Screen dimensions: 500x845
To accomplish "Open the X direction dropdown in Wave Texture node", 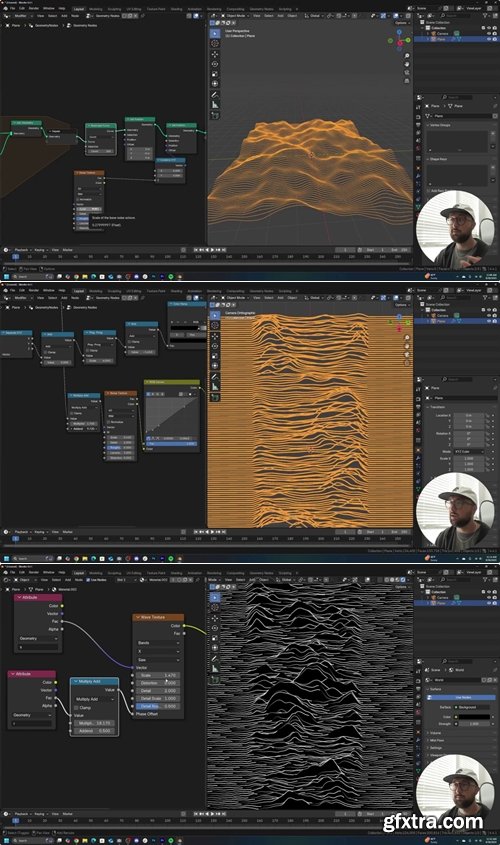I will point(158,651).
